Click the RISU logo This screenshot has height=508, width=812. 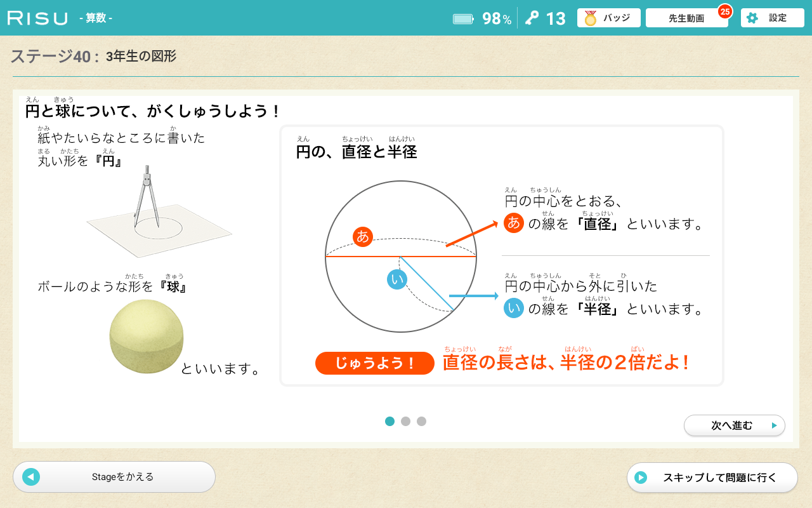click(37, 18)
